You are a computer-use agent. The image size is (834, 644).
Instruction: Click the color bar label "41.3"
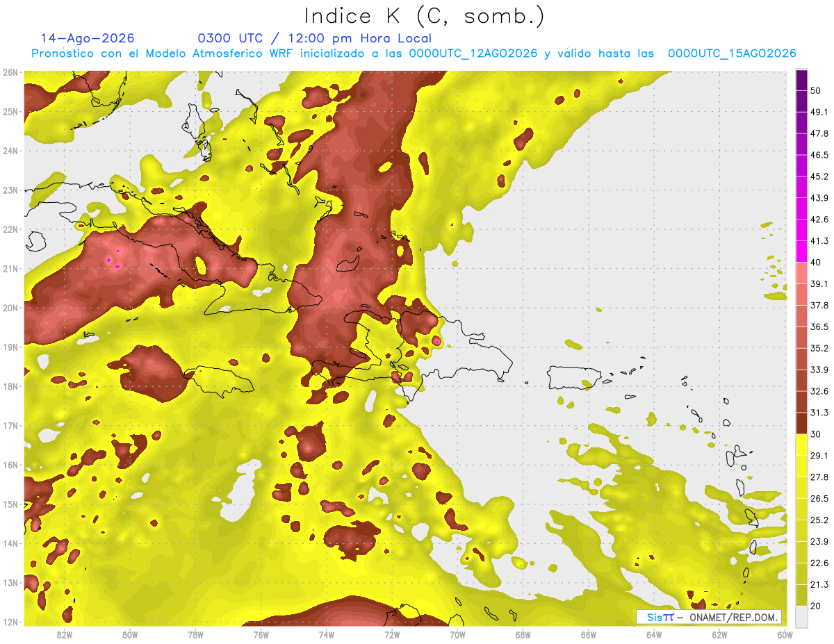click(819, 241)
